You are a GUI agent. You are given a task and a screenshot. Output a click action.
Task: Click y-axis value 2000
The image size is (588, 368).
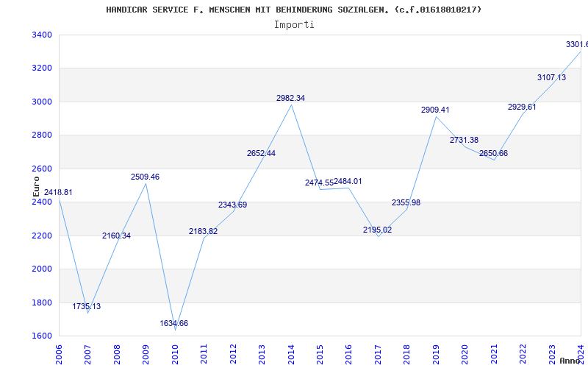[41, 269]
